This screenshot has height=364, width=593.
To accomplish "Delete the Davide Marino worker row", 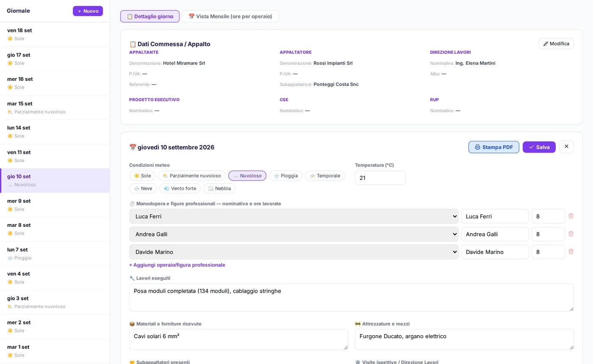I will 571,251.
